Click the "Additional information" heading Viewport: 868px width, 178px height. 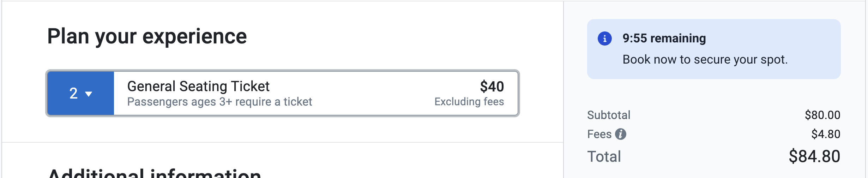[154, 174]
